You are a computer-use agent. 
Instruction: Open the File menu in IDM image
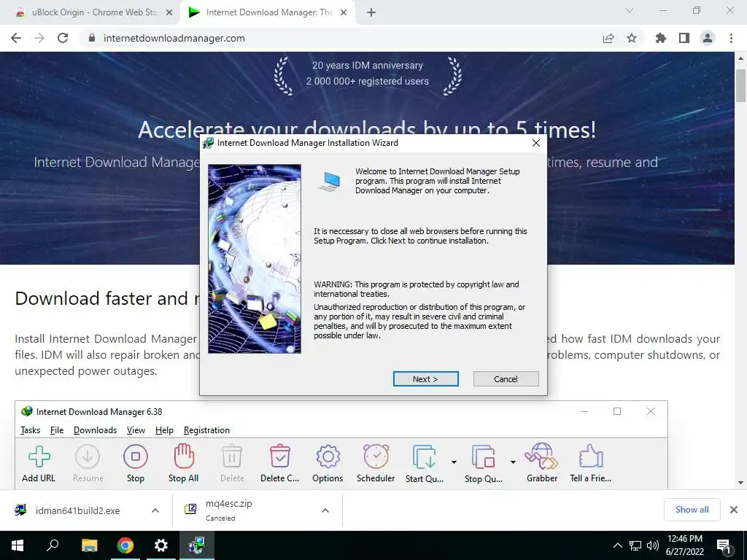tap(57, 430)
